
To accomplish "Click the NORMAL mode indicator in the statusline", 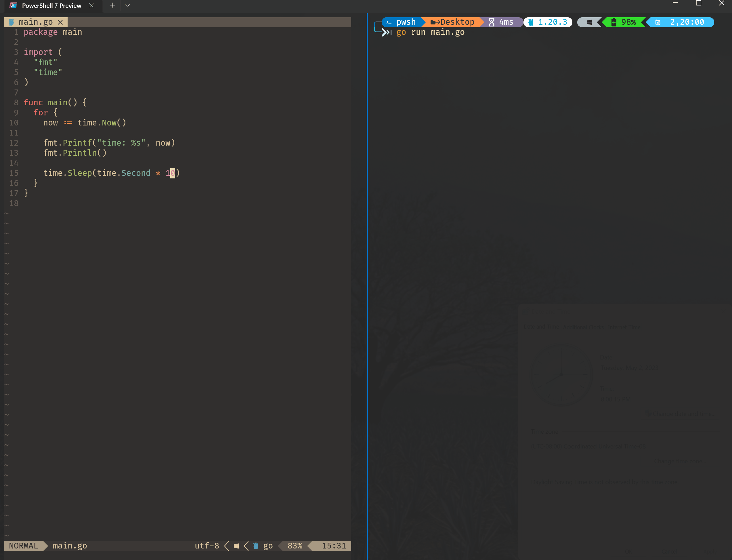I will (x=23, y=546).
